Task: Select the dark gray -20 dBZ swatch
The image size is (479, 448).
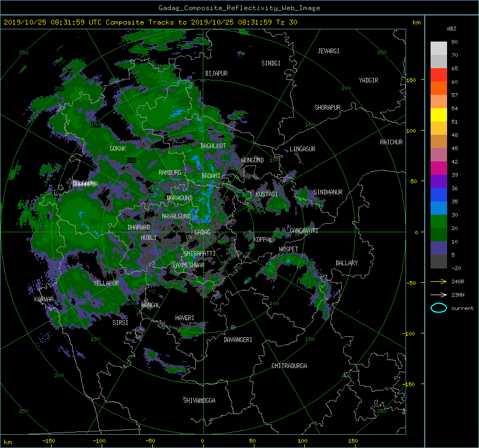Action: pos(439,261)
